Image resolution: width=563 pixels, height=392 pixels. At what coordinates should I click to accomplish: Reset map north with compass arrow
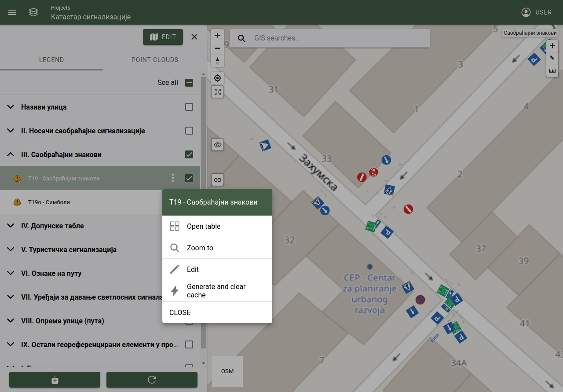click(x=217, y=61)
